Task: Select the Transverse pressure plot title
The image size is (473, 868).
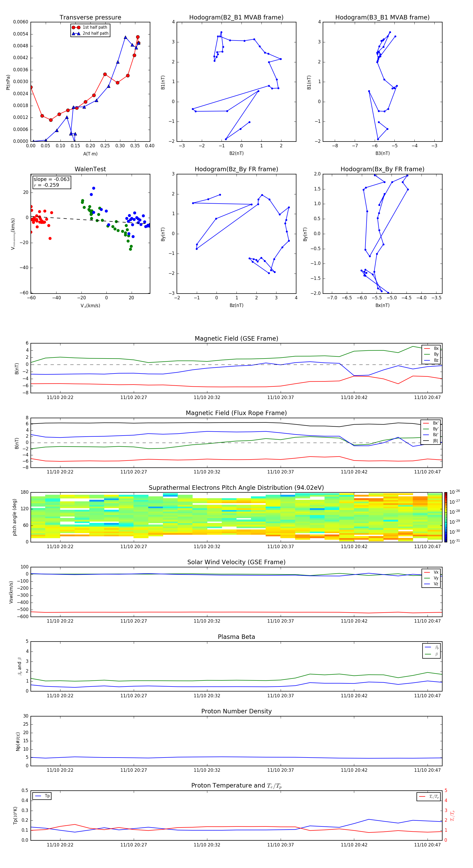Action: click(90, 18)
